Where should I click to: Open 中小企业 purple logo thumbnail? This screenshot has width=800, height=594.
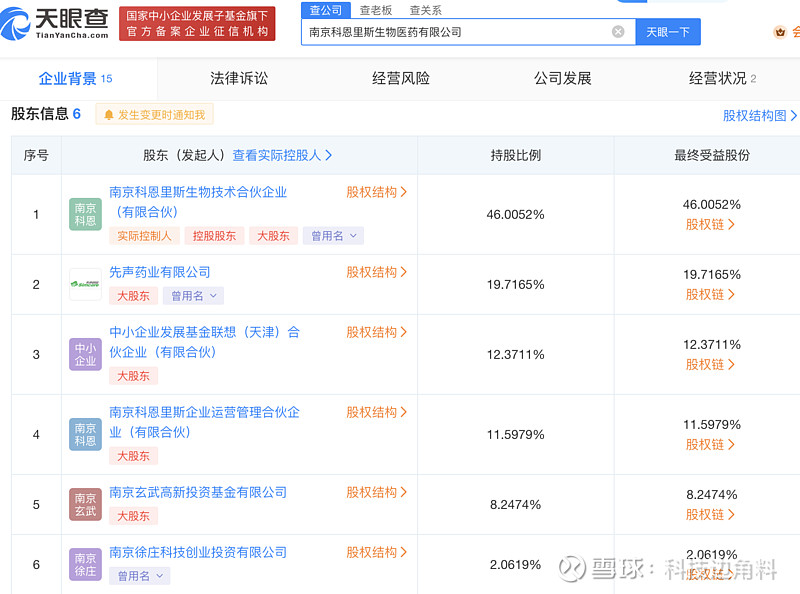click(x=85, y=354)
